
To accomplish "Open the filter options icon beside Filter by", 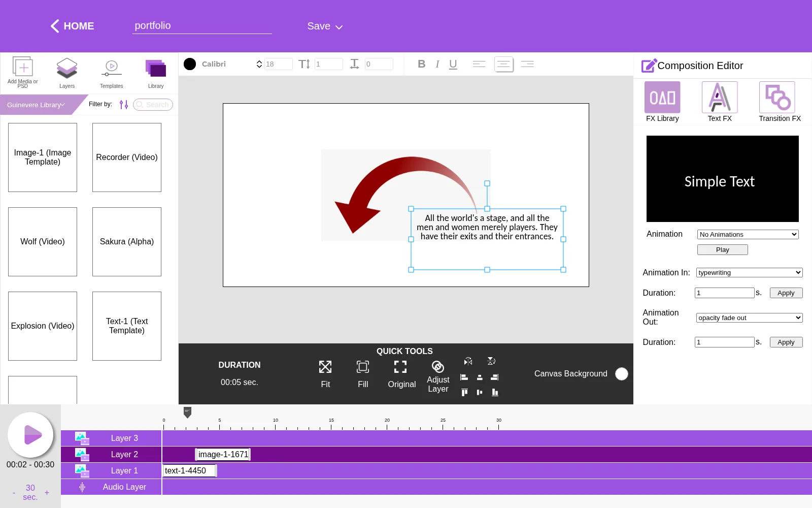I will coord(124,105).
